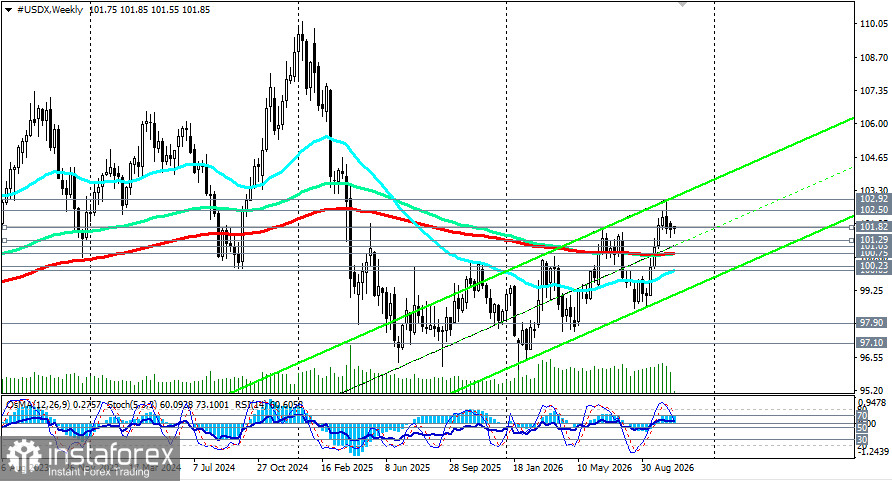
Task: Select the 0.9478 indicator scale value
Action: click(x=874, y=403)
